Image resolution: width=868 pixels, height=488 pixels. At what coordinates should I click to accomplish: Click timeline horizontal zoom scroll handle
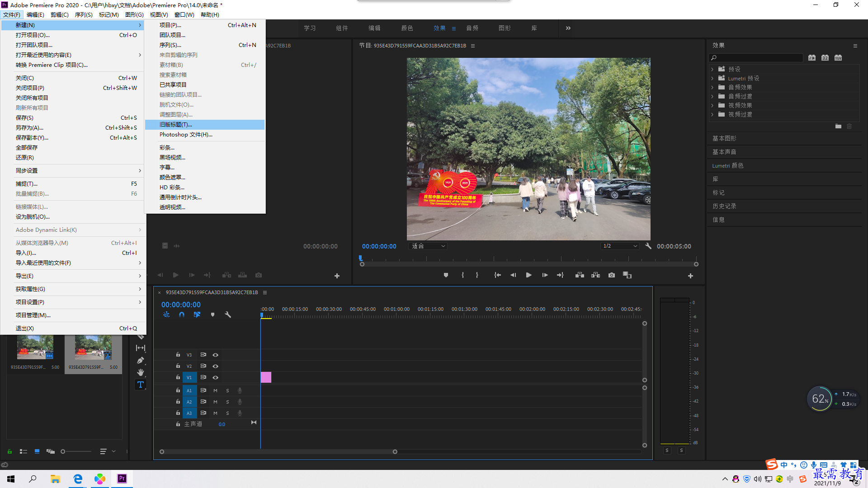pos(395,452)
